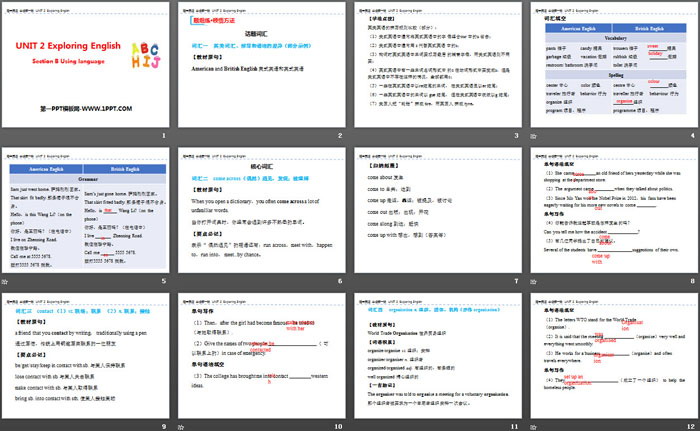Select slide 8 fill-in exercise thumbnail
This screenshot has width=700, height=431.
click(614, 210)
